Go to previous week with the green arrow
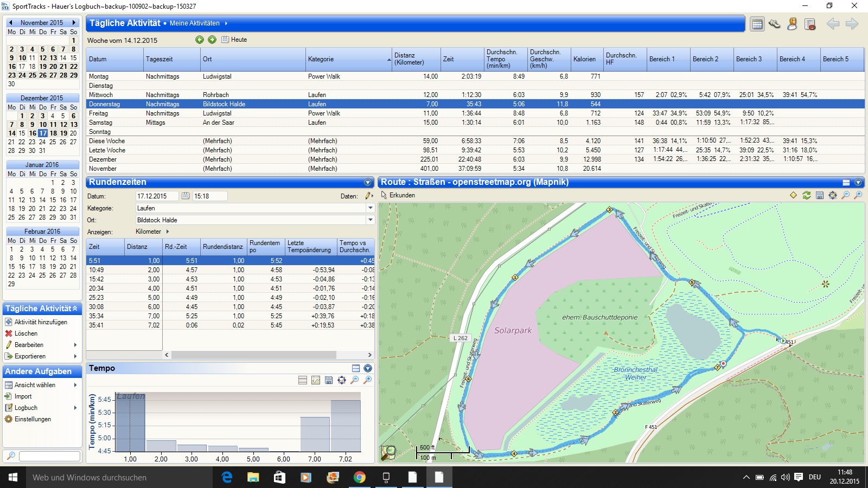Viewport: 868px width, 488px height. [x=200, y=40]
